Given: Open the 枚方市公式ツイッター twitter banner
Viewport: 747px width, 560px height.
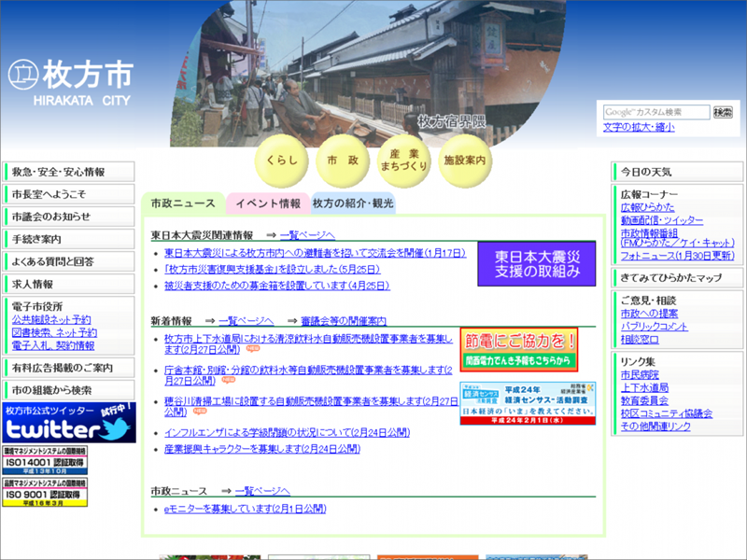Looking at the screenshot, I should (x=68, y=423).
